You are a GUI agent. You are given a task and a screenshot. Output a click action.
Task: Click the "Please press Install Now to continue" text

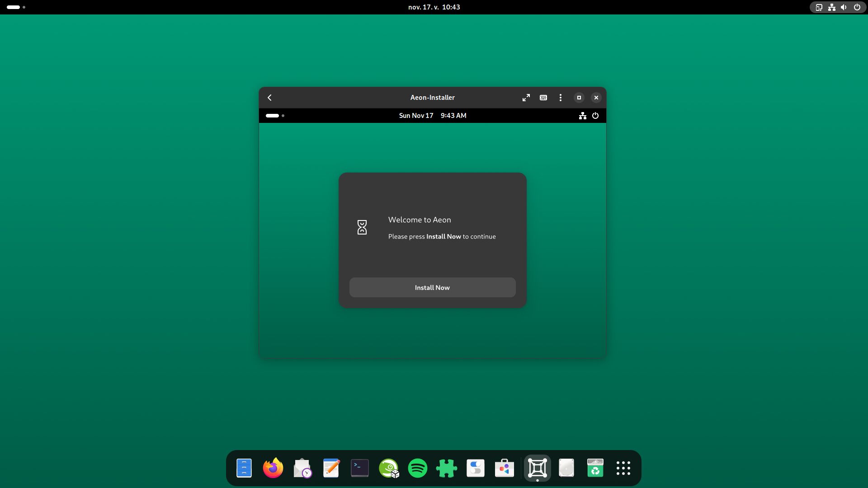442,237
